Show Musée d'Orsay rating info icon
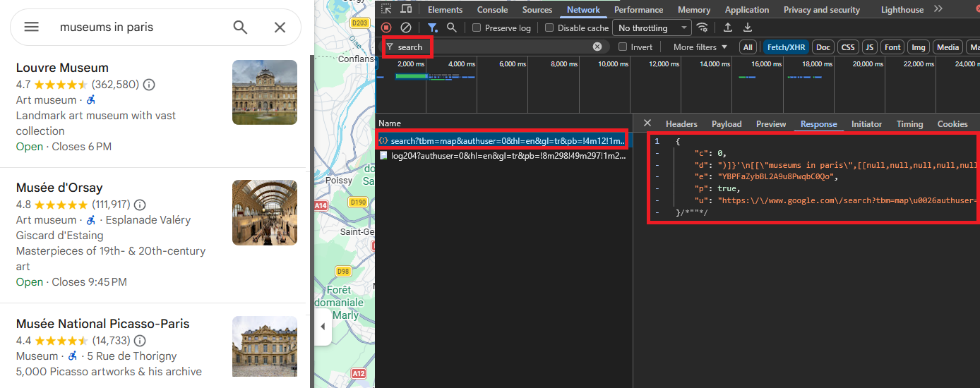Screen dimensions: 980x388 pyautogui.click(x=140, y=205)
